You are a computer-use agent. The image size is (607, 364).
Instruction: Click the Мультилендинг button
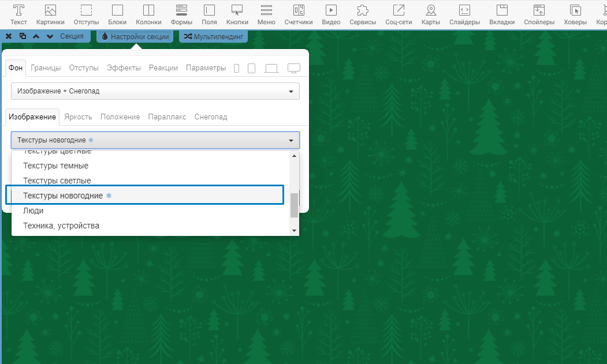tap(214, 36)
